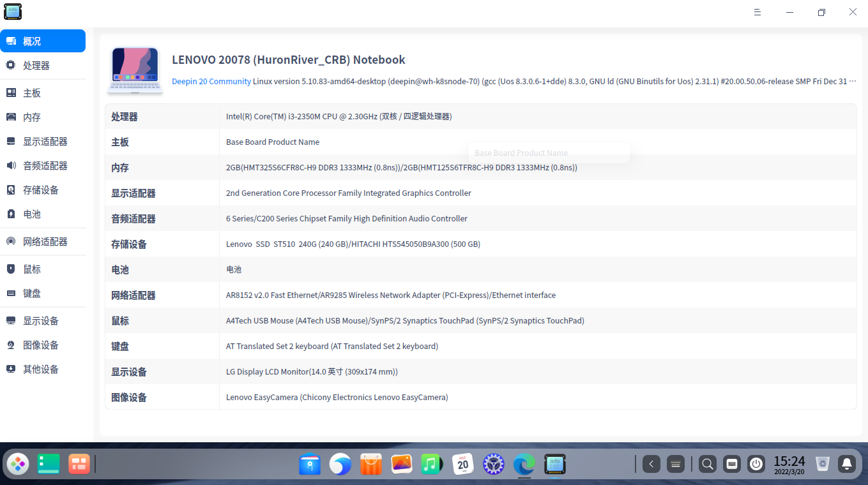Click the 电池 label in the overview table
This screenshot has width=868, height=485.
pos(120,270)
